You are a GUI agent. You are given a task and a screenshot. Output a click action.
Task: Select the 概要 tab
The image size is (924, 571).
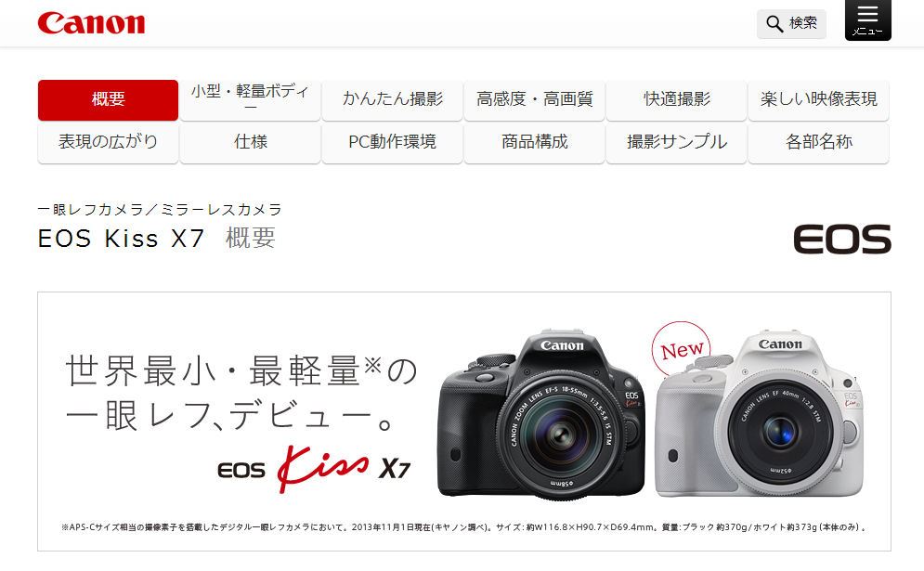[108, 99]
